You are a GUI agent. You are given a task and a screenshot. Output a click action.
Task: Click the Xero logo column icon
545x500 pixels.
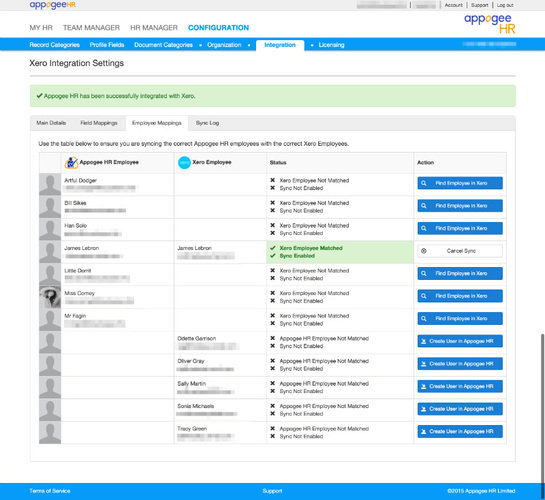(184, 163)
